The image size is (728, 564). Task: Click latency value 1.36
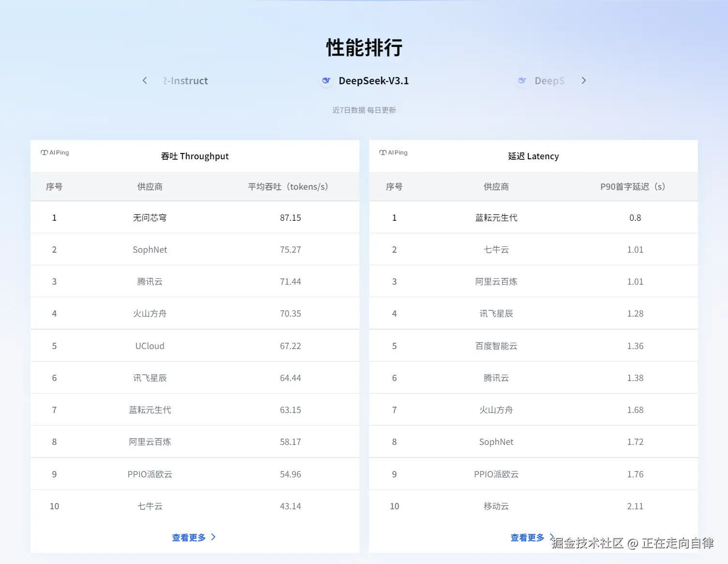[635, 346]
